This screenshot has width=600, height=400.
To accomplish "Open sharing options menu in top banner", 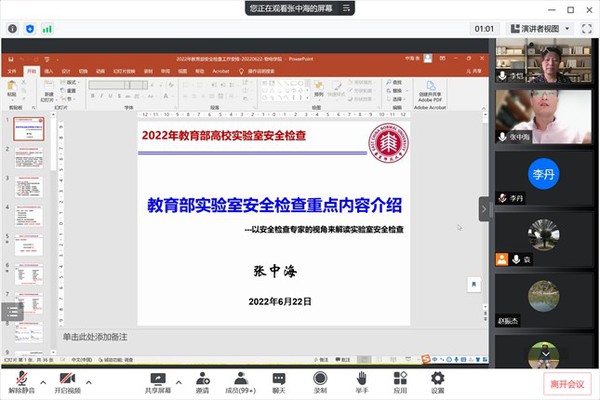I will point(345,8).
